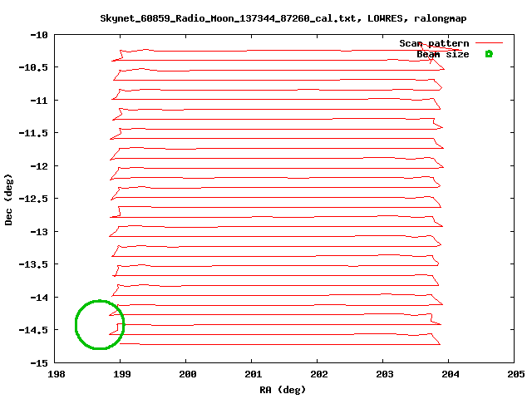Click the y-axis tick label -14.5

33,330
